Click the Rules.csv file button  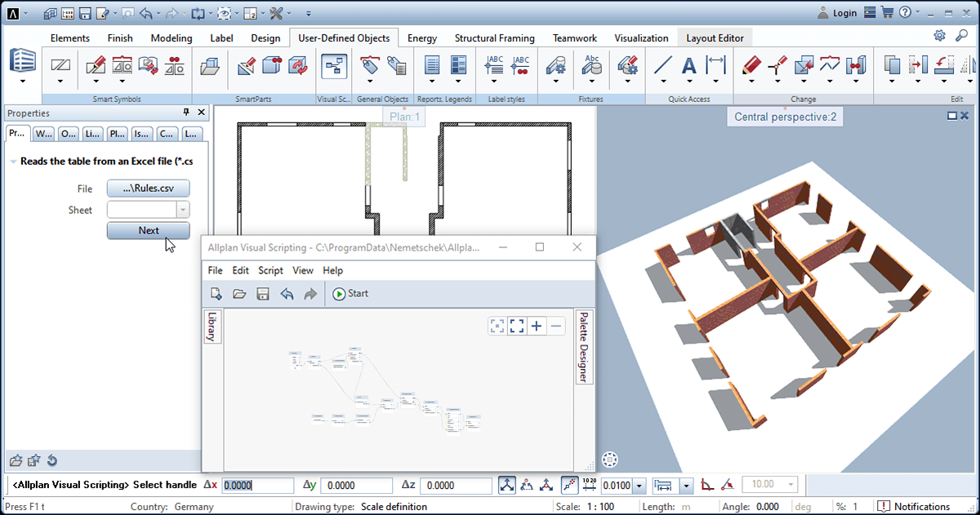148,189
